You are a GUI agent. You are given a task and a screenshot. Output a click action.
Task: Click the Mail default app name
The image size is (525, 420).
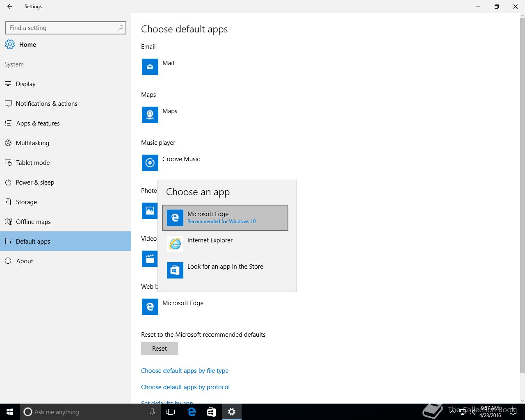(168, 63)
